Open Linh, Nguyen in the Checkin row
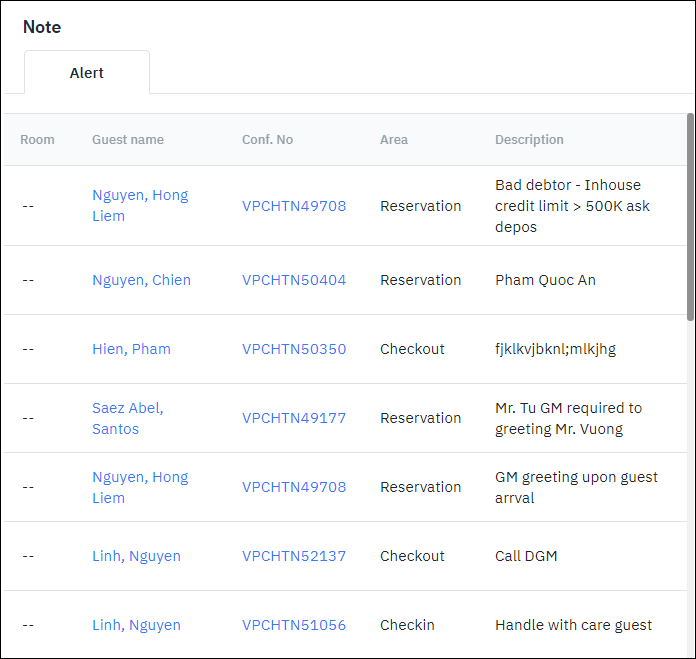This screenshot has width=696, height=659. click(x=136, y=625)
